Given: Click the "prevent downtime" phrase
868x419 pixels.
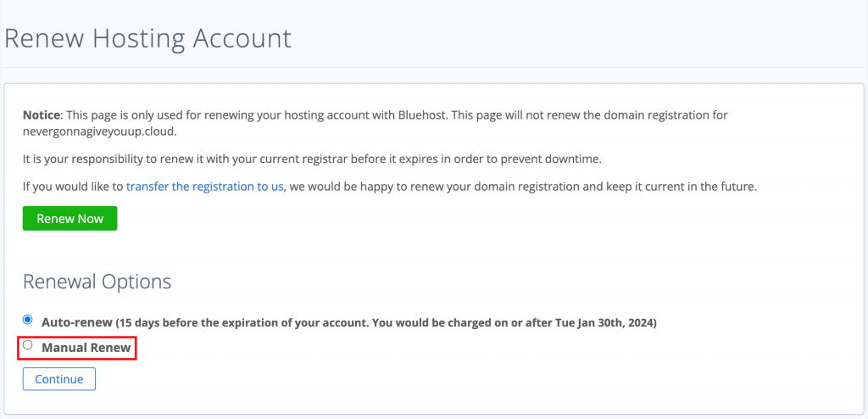Looking at the screenshot, I should [562, 159].
